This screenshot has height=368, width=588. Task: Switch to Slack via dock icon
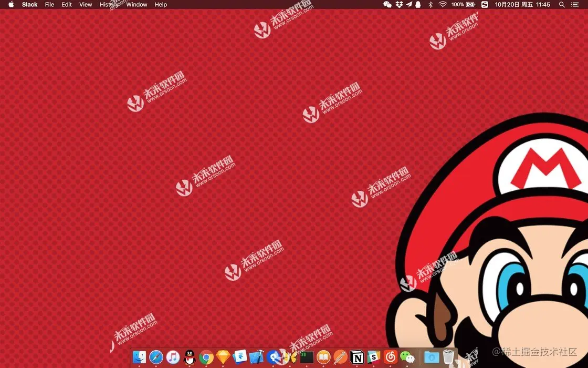point(373,357)
